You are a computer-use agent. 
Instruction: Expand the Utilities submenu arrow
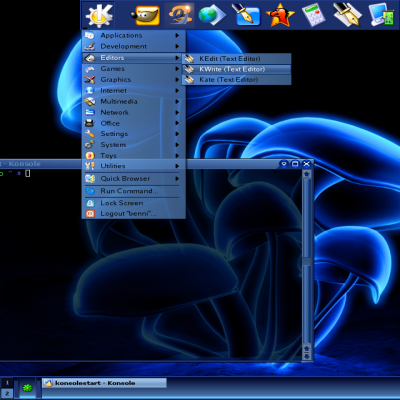[177, 166]
